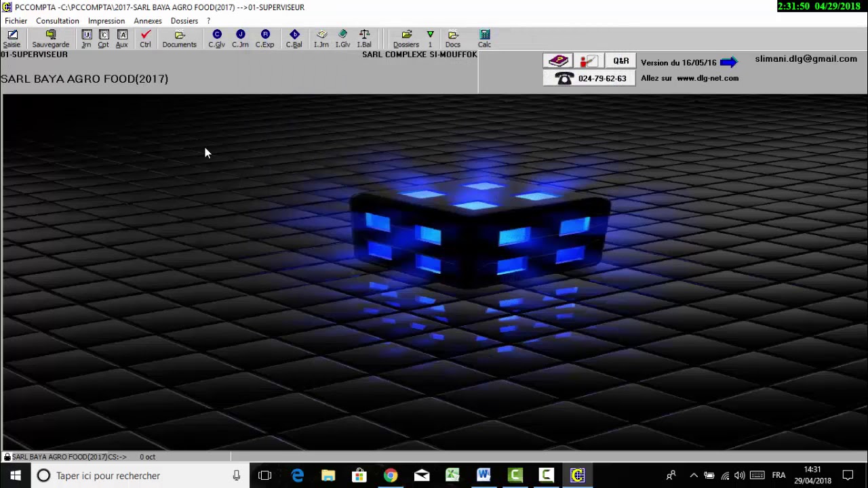This screenshot has height=488, width=868.
Task: Open the Saisie entry tool
Action: pos(12,39)
